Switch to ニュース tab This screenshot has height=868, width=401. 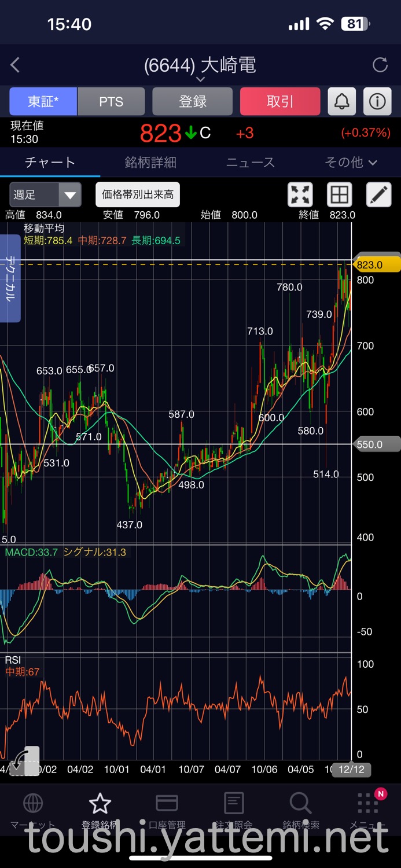point(251,163)
